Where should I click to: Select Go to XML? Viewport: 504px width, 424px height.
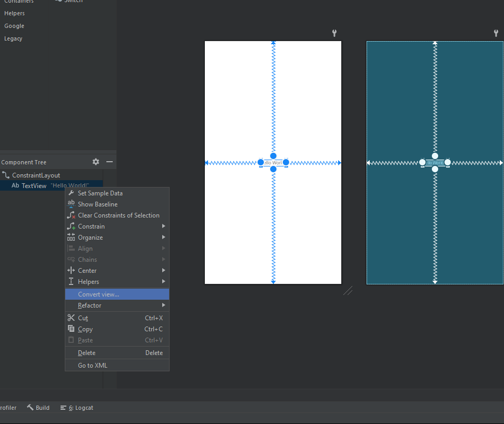pyautogui.click(x=93, y=366)
